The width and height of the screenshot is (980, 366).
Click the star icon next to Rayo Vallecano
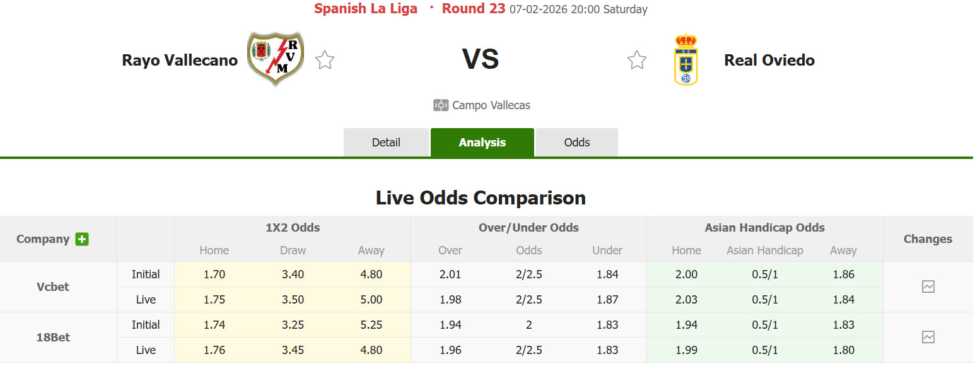point(324,59)
